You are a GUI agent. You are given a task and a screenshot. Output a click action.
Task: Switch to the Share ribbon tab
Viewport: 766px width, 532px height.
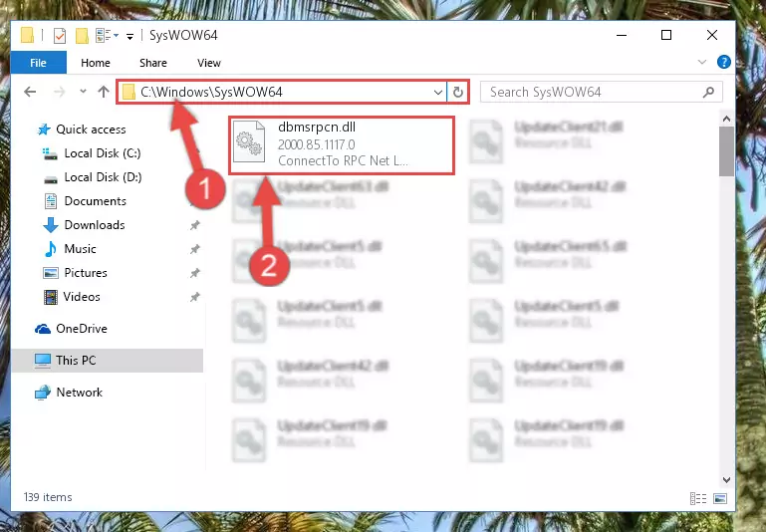[153, 63]
